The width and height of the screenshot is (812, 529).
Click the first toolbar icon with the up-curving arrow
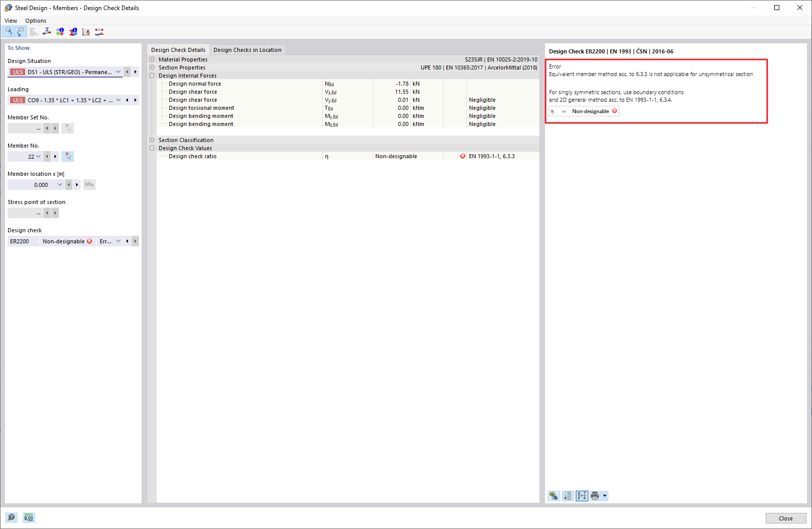pyautogui.click(x=8, y=32)
